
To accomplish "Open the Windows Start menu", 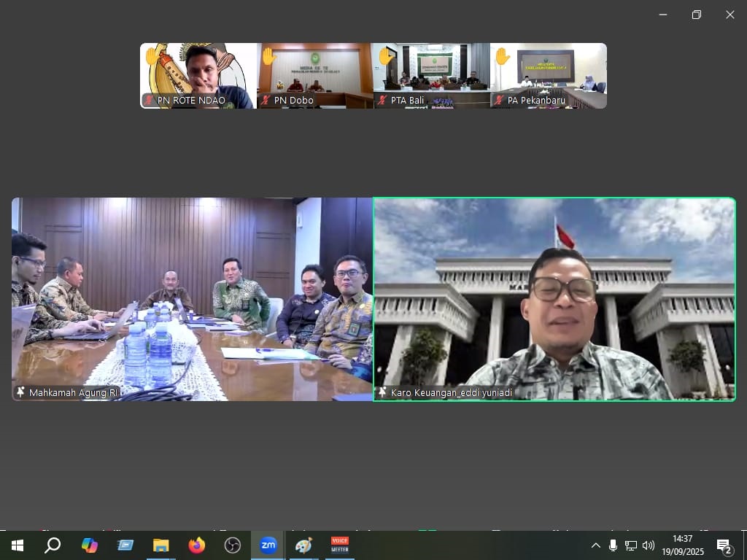I will coord(17,545).
